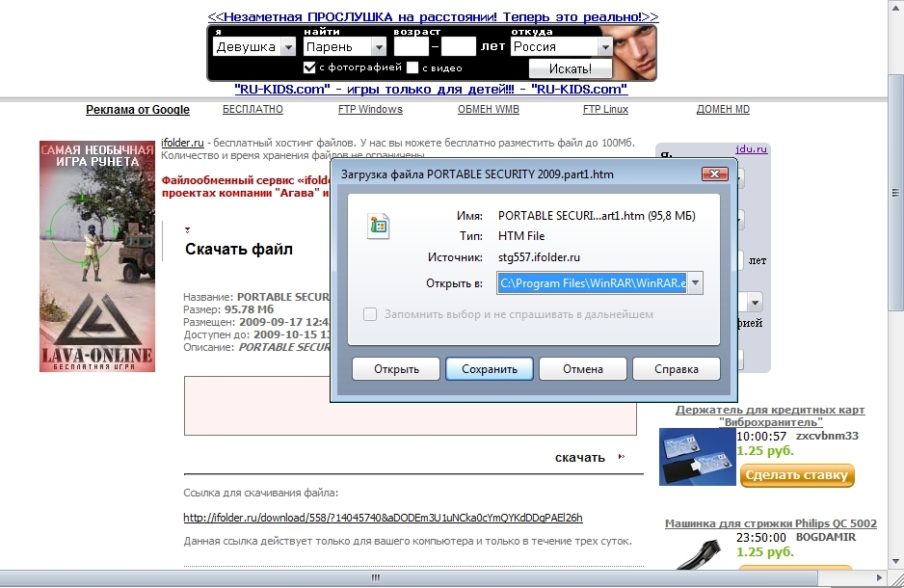Click the file size text '95.78 Мб'

(x=249, y=309)
